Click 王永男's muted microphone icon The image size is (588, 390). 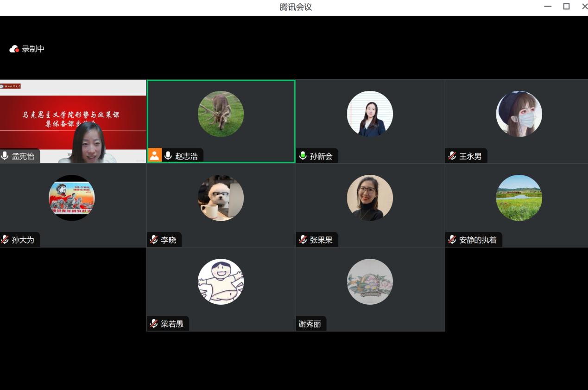[452, 156]
